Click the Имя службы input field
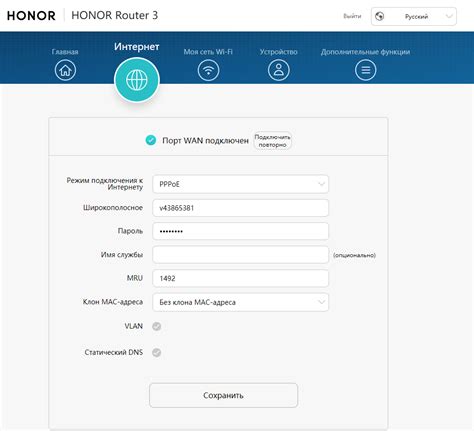Viewport: 474px width, 431px height. (241, 255)
